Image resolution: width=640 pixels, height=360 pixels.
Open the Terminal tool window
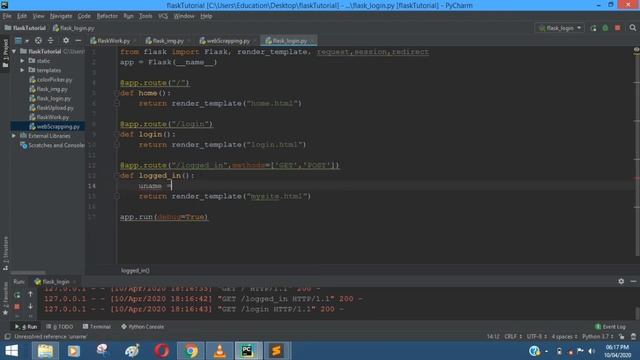coord(97,327)
